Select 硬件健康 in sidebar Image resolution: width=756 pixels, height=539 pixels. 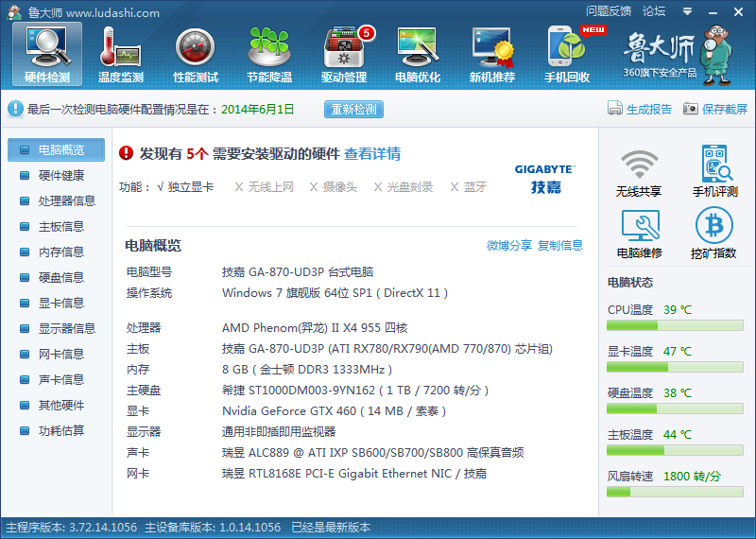pyautogui.click(x=56, y=175)
